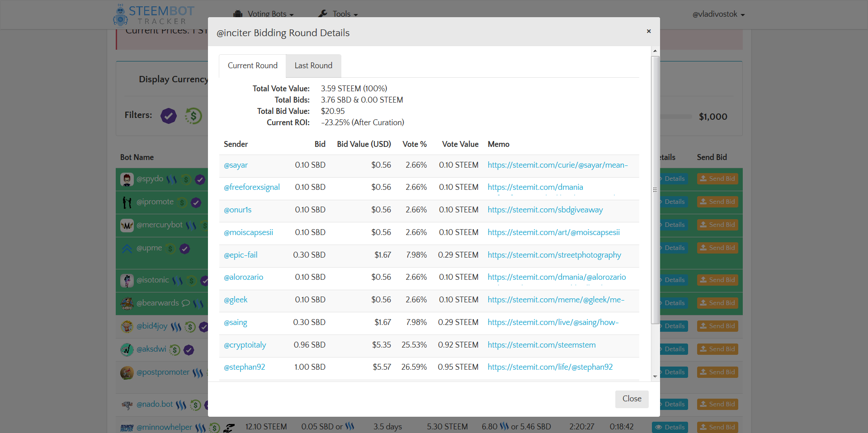The image size is (868, 433).
Task: Click the Steem icon next to @bid4joy
Action: (176, 326)
